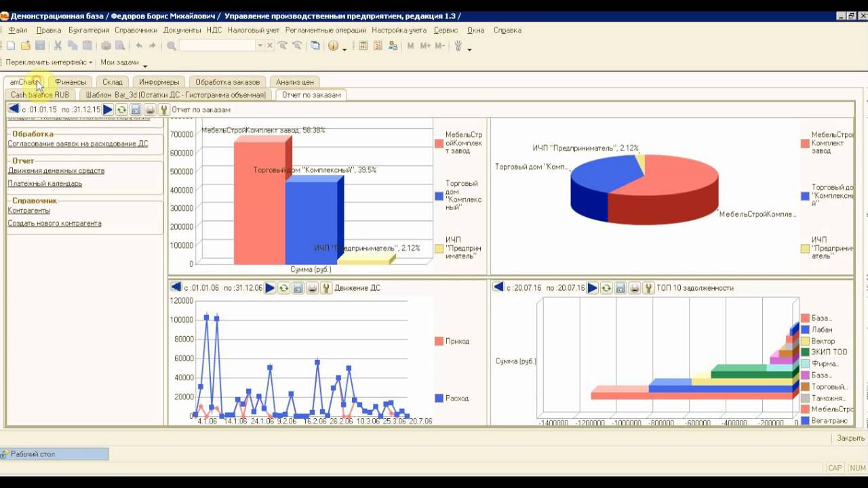Viewport: 868px width, 488px height.
Task: Open the Справочники menu
Action: coord(136,30)
